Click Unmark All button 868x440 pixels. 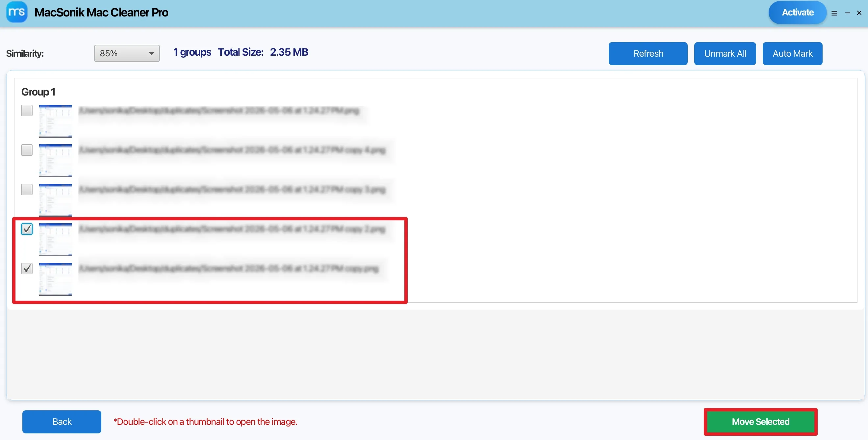click(725, 54)
